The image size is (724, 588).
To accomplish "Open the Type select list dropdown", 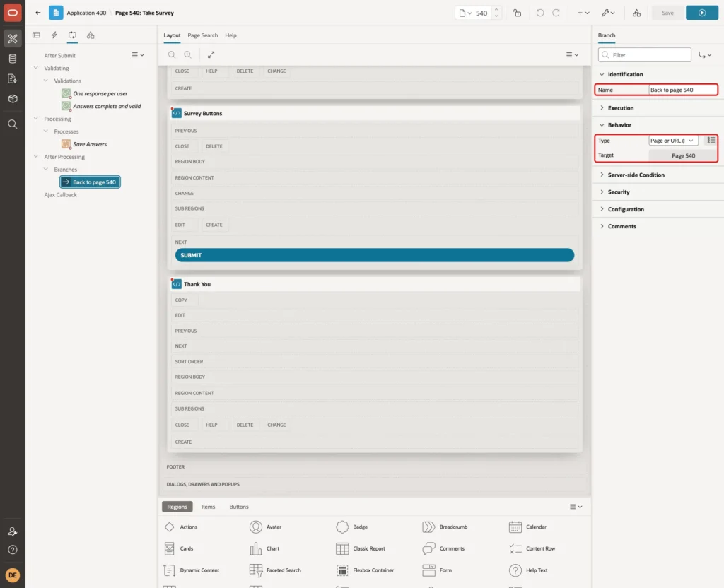I will pyautogui.click(x=673, y=141).
